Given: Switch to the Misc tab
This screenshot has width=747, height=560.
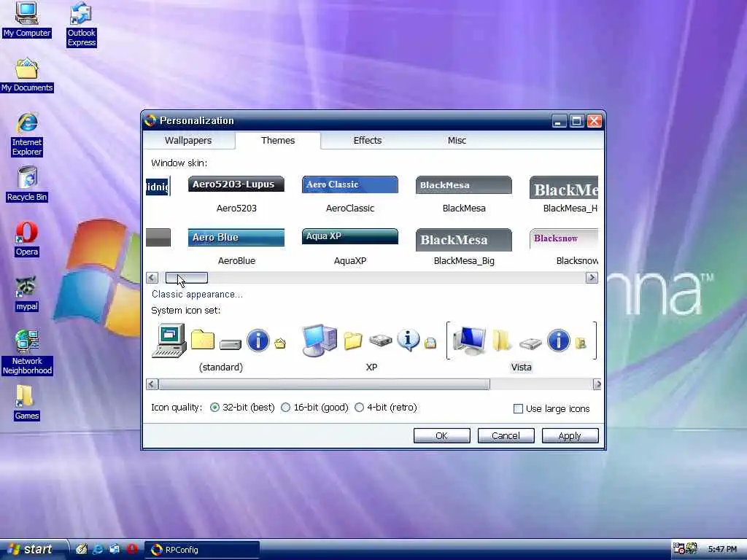Looking at the screenshot, I should coord(457,141).
